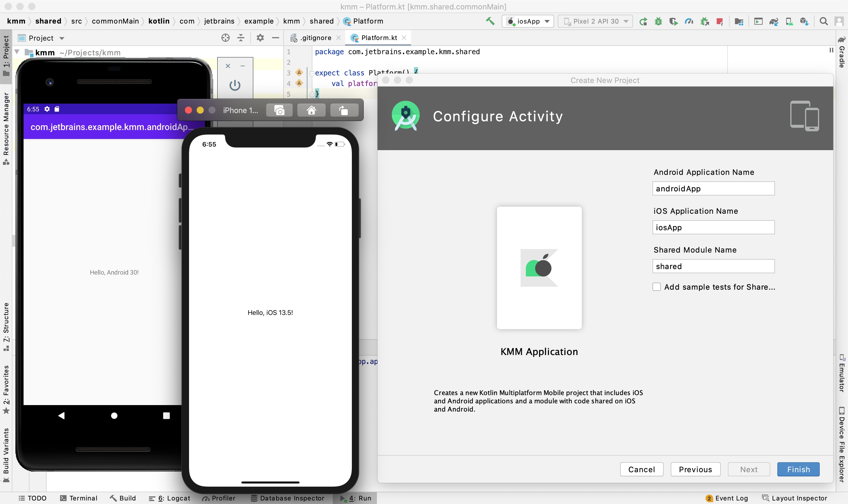
Task: Click the Cancel button to dismiss dialog
Action: point(642,469)
